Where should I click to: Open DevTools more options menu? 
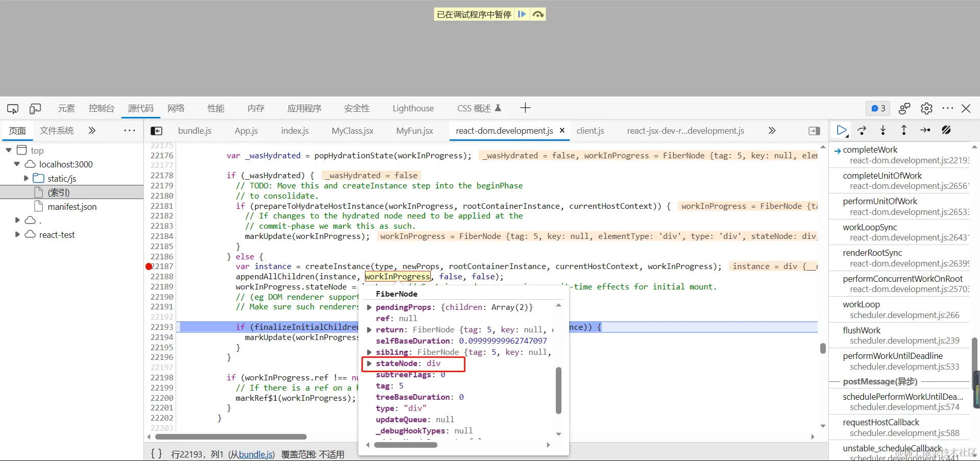coord(948,108)
